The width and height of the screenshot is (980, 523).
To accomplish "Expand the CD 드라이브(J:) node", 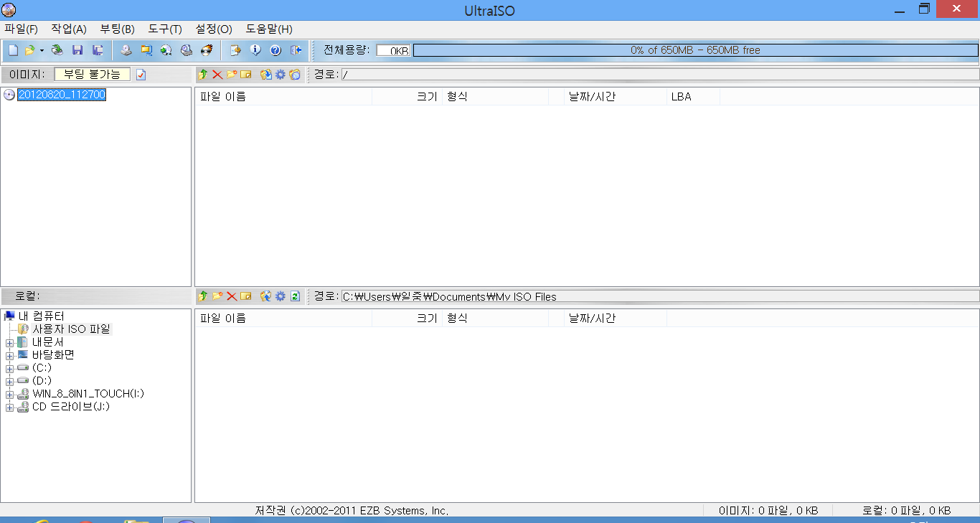I will [x=9, y=407].
